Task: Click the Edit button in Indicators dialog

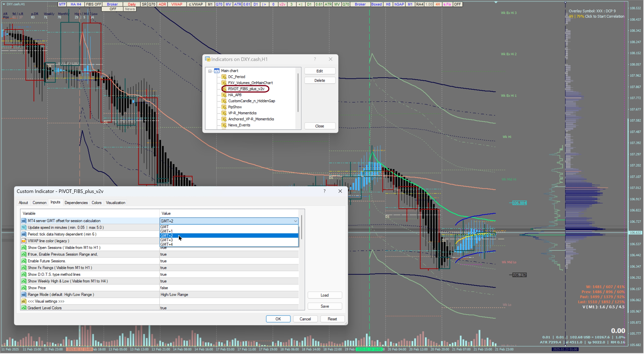Action: [x=320, y=71]
